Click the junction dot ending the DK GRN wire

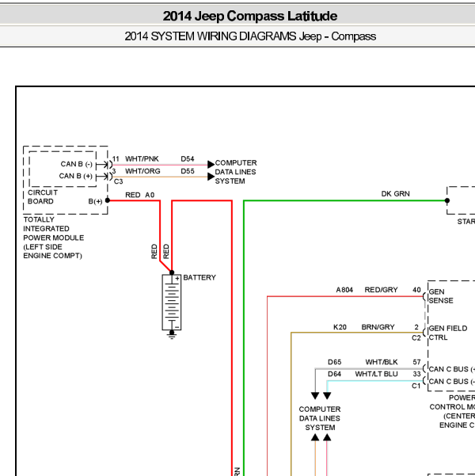[x=447, y=200]
